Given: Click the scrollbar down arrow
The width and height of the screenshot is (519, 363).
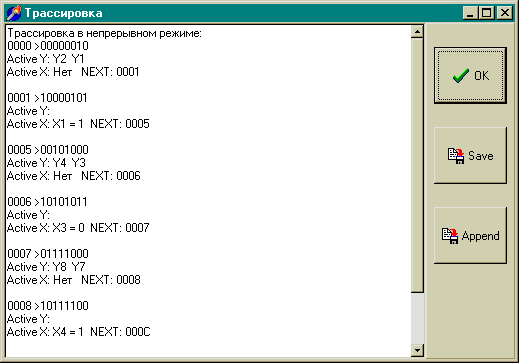Looking at the screenshot, I should [417, 350].
